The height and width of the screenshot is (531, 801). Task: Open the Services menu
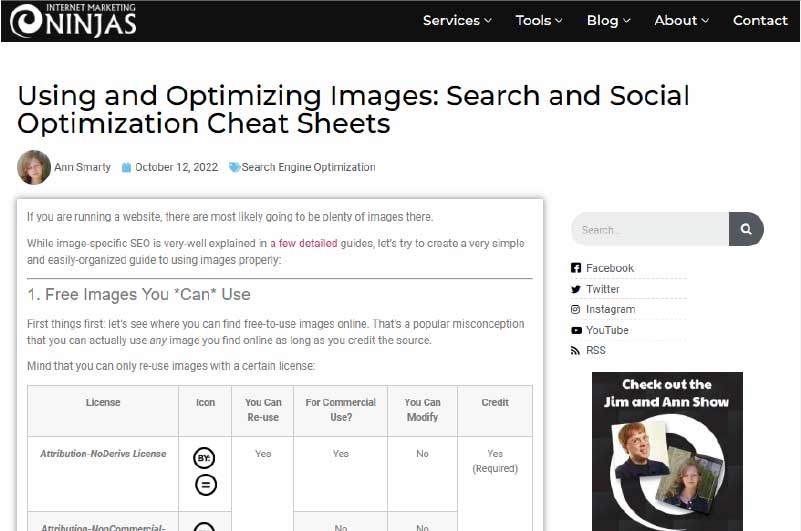(x=451, y=20)
